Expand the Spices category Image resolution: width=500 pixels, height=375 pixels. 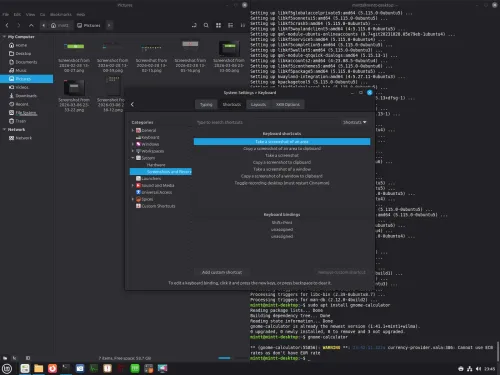pos(133,199)
